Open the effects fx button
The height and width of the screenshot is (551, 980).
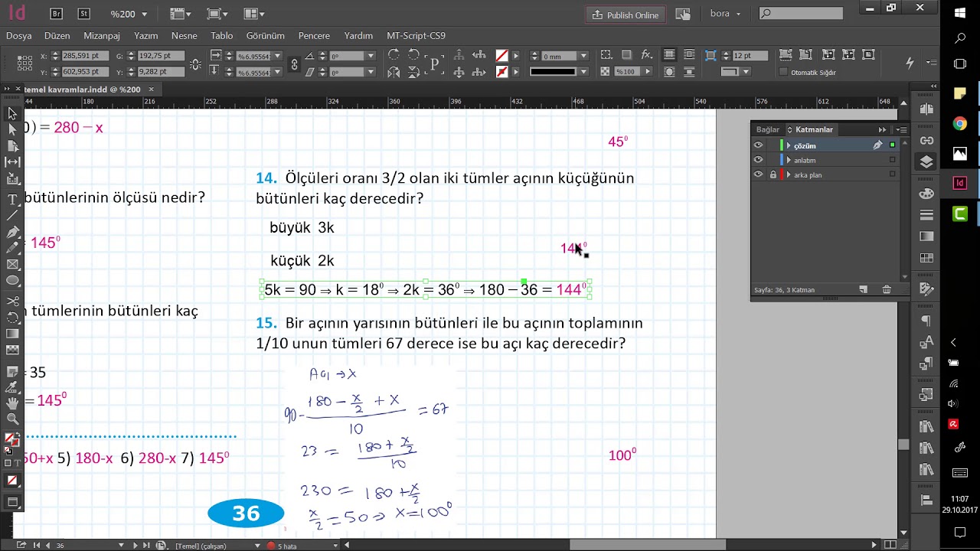point(647,55)
